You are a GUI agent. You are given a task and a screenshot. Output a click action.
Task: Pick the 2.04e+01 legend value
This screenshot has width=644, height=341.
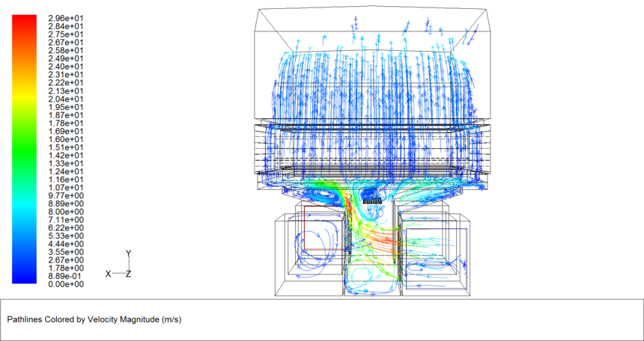point(66,99)
